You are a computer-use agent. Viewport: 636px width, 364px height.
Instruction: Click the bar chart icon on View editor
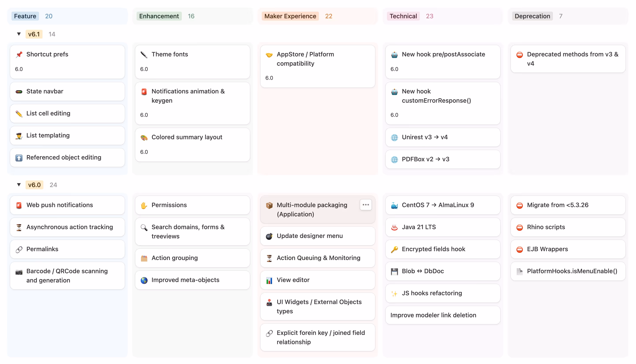269,280
